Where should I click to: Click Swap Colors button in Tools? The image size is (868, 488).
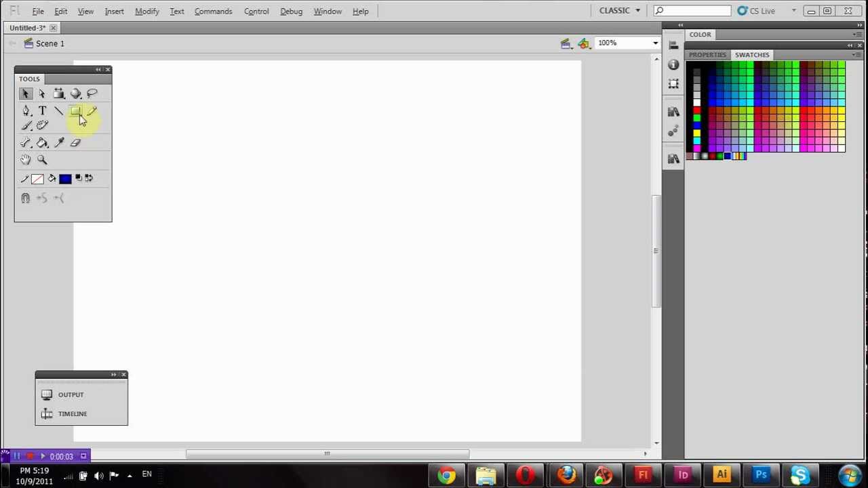point(89,178)
